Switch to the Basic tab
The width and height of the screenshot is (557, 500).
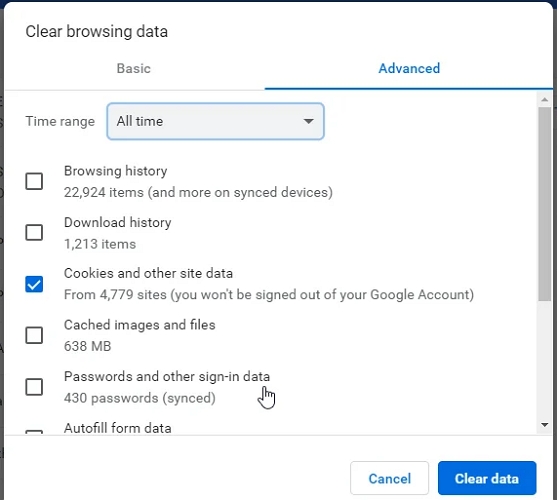pyautogui.click(x=134, y=68)
